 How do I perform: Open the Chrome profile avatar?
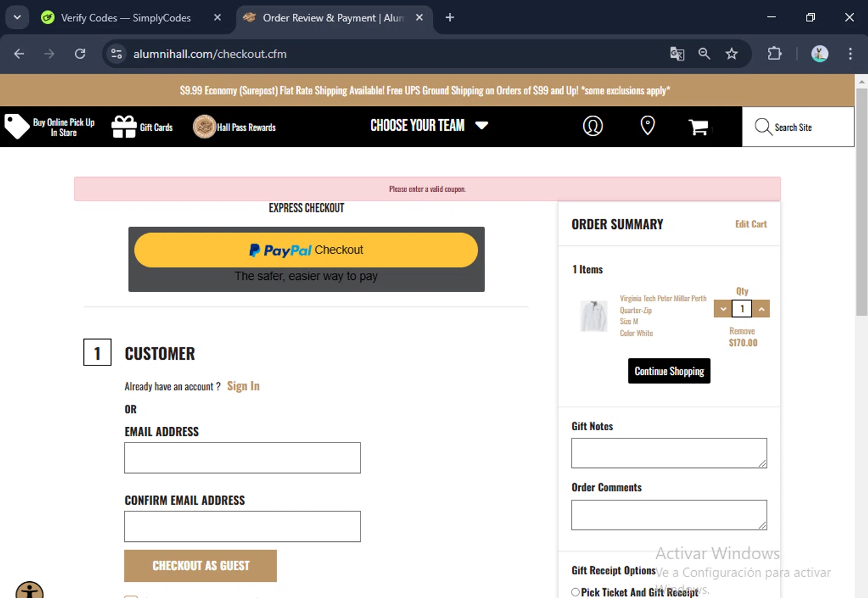819,54
